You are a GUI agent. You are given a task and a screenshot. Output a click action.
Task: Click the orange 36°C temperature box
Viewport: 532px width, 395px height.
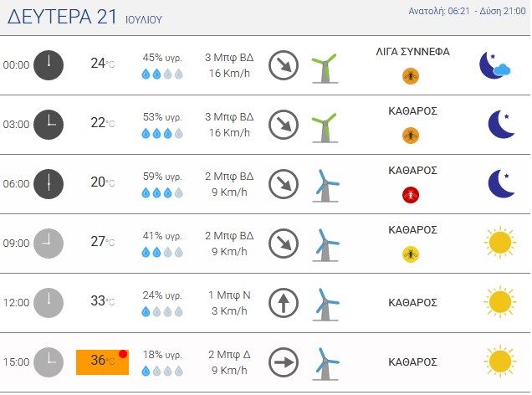102,362
